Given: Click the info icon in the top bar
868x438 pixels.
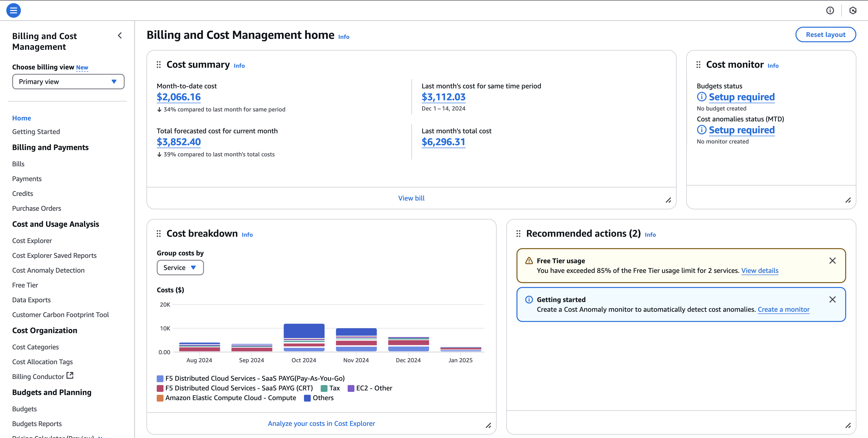Looking at the screenshot, I should point(830,10).
